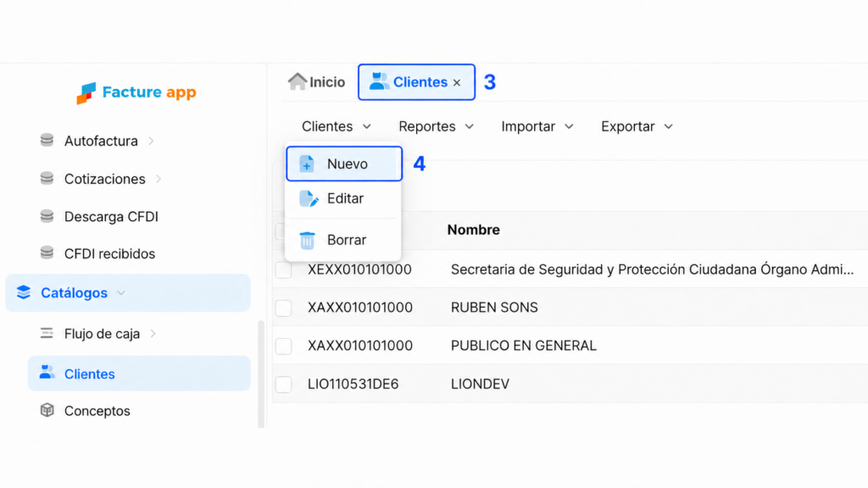The height and width of the screenshot is (488, 868).
Task: Click the people icon in Clientes tab
Action: [379, 81]
